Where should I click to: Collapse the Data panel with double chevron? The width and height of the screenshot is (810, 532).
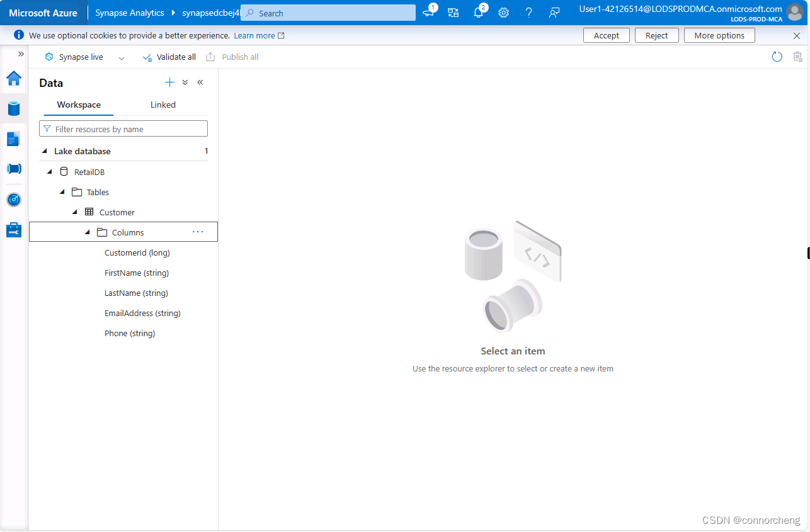pyautogui.click(x=200, y=82)
